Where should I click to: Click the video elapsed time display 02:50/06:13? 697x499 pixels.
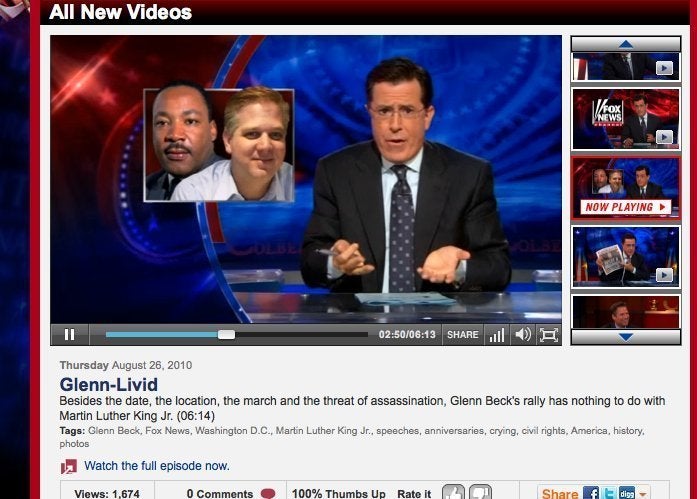(407, 335)
